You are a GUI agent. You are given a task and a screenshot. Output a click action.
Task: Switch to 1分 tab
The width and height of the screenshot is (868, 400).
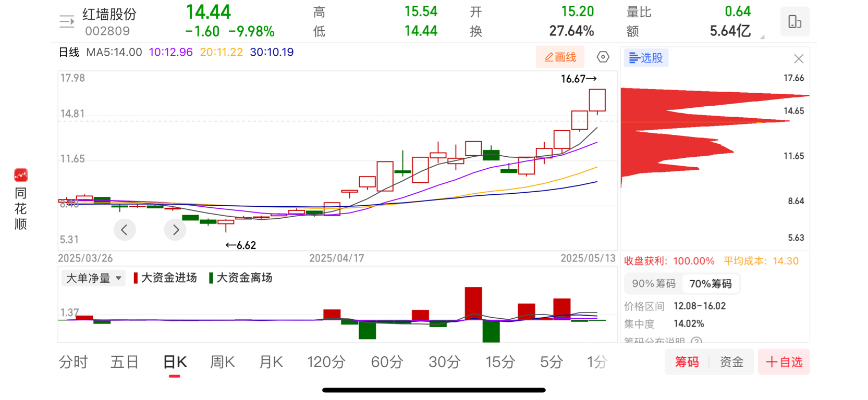pyautogui.click(x=597, y=362)
